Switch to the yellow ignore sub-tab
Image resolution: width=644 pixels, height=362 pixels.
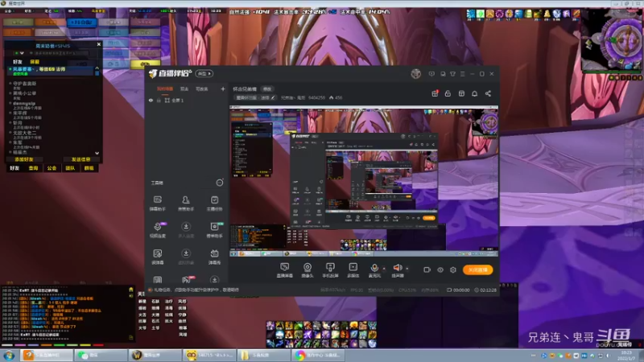tap(35, 62)
